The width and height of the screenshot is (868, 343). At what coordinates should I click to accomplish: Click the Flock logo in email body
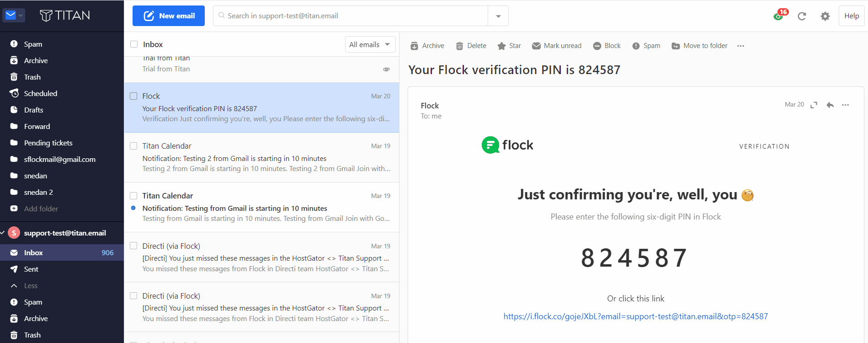tap(507, 145)
